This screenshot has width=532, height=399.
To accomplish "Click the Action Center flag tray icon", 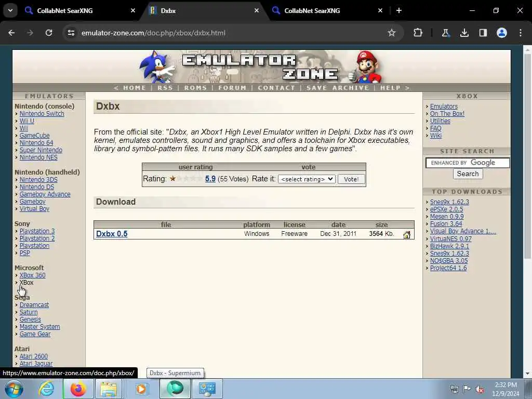I will [467, 390].
